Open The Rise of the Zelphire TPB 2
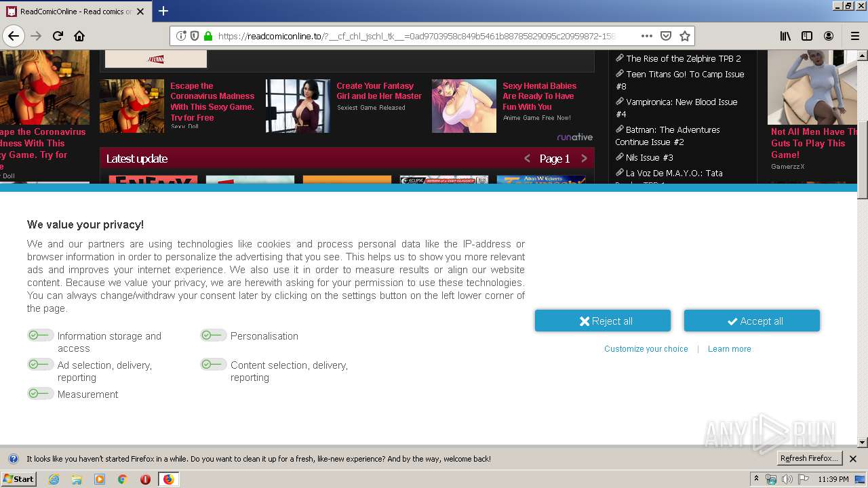Screen dimensions: 868x488 684,58
